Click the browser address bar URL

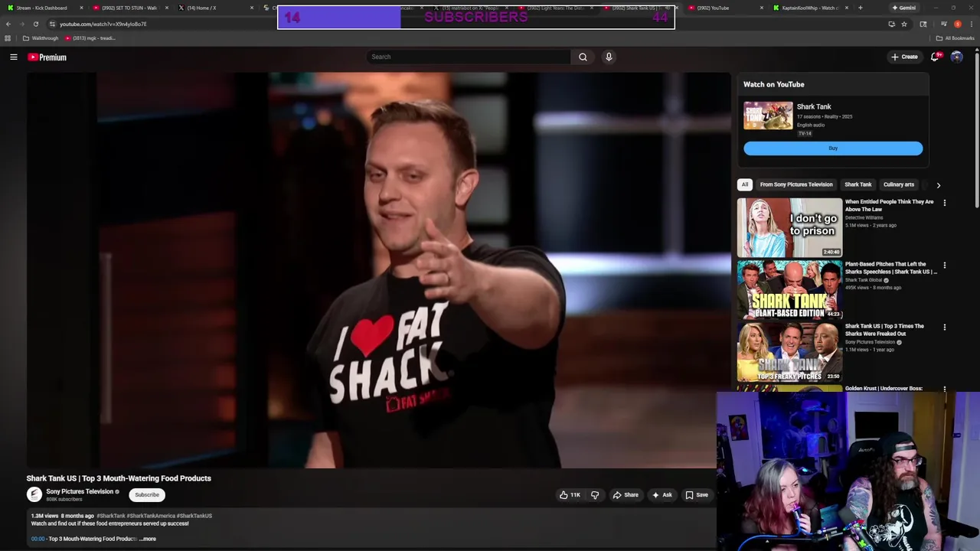[x=103, y=24]
